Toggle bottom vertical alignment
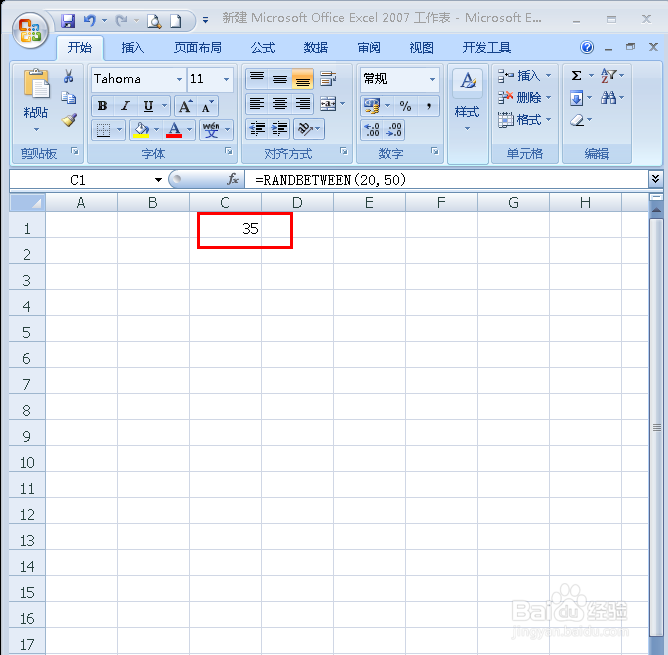 tap(302, 79)
